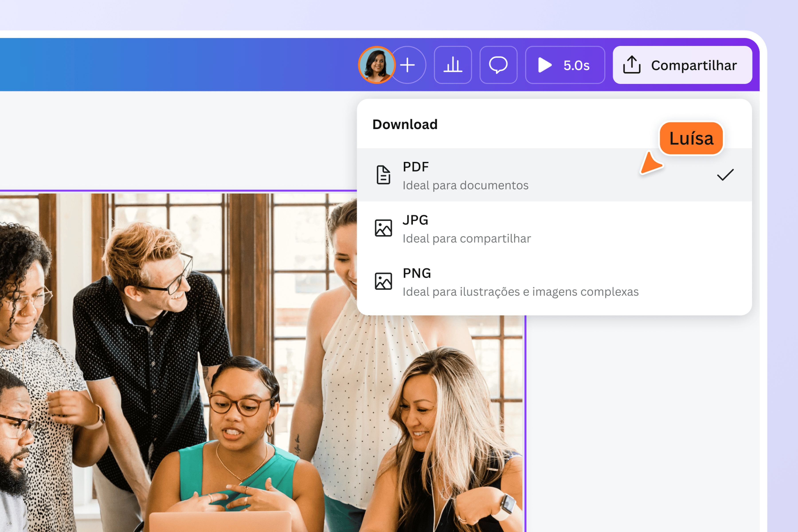Choose the PNG download option
The height and width of the screenshot is (532, 798).
[554, 281]
